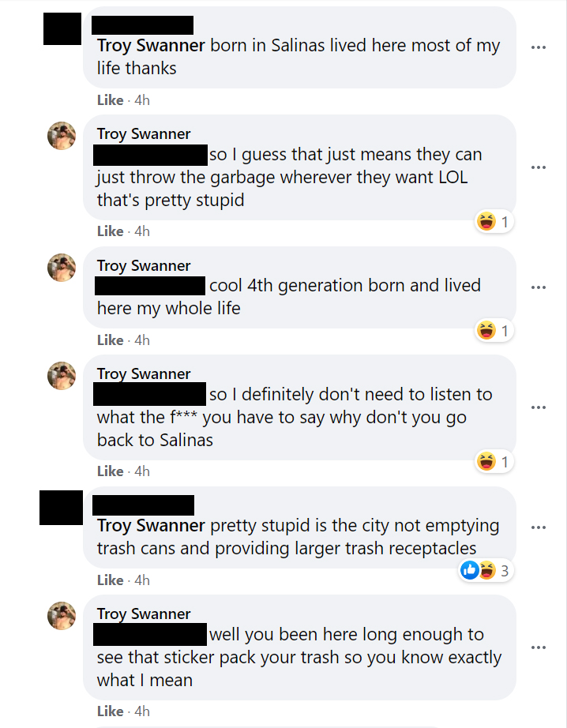View haha reaction on "throw the garbage" comment

(494, 223)
